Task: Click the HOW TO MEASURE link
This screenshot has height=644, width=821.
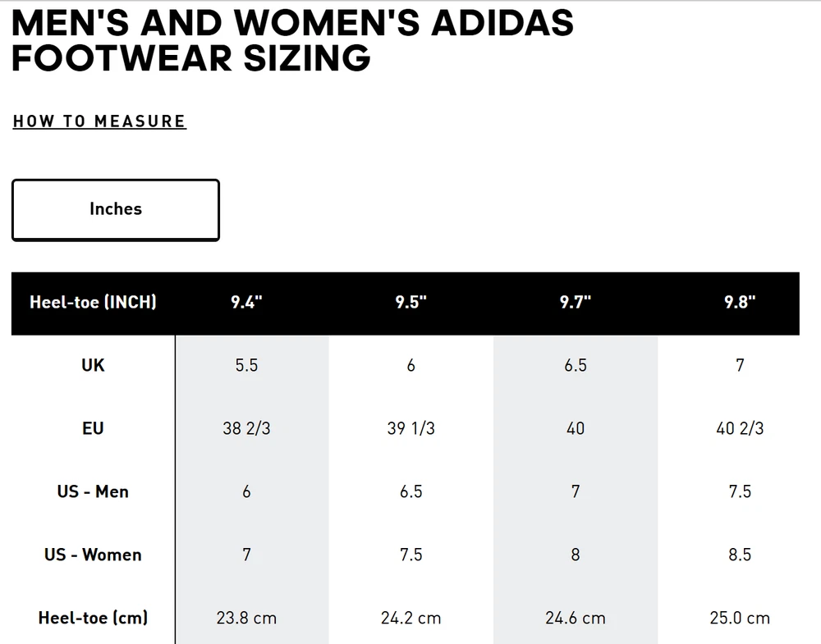Action: pos(99,121)
